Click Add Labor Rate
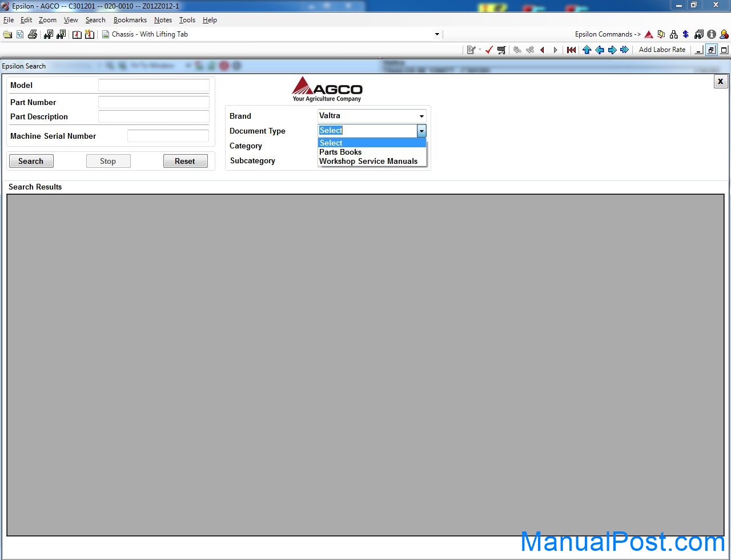This screenshot has height=560, width=731. (662, 50)
